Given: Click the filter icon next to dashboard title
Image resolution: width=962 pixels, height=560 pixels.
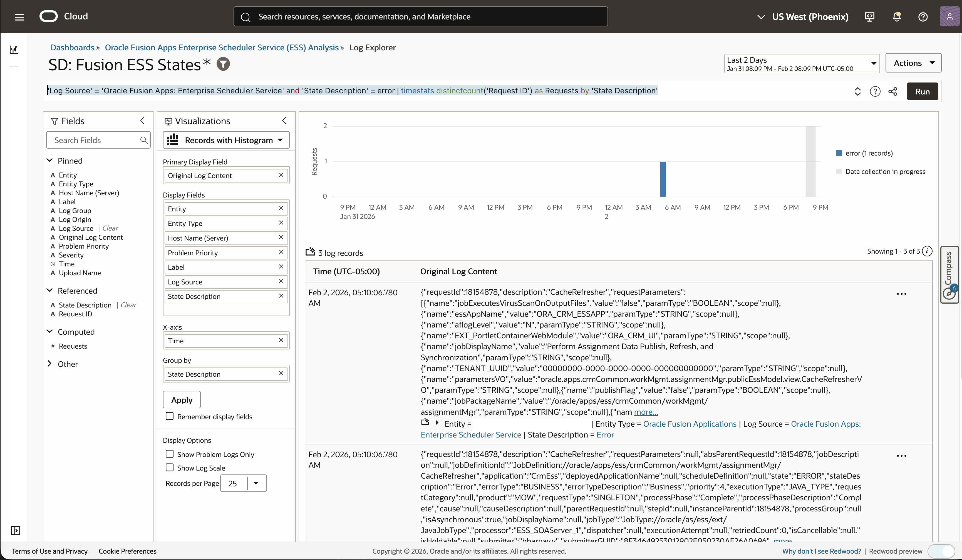Looking at the screenshot, I should [223, 64].
